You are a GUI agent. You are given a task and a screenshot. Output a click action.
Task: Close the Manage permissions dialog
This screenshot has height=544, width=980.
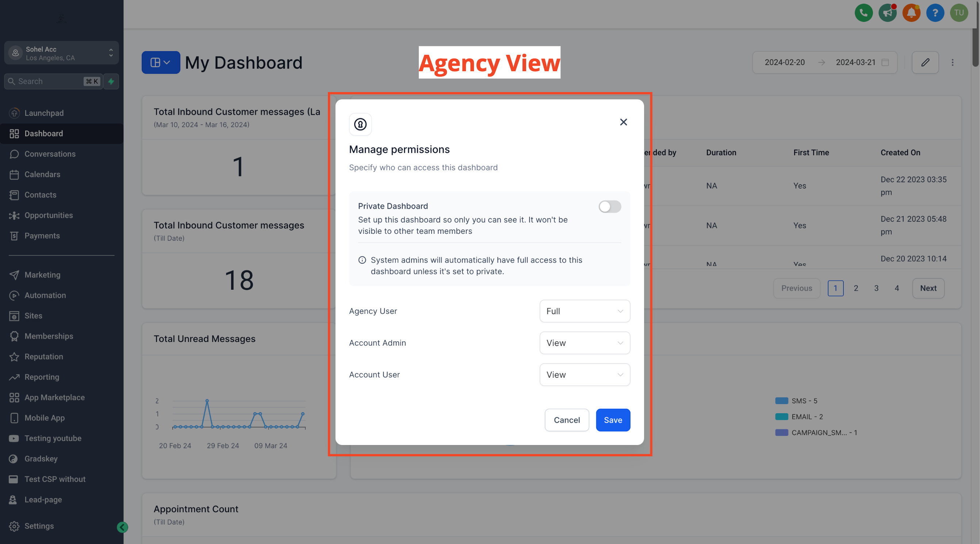pos(623,122)
